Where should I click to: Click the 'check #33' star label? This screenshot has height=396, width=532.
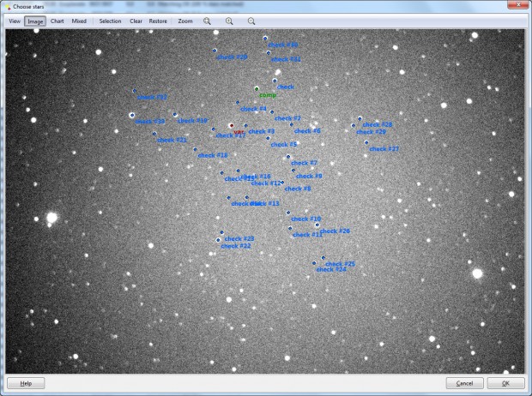coord(149,122)
